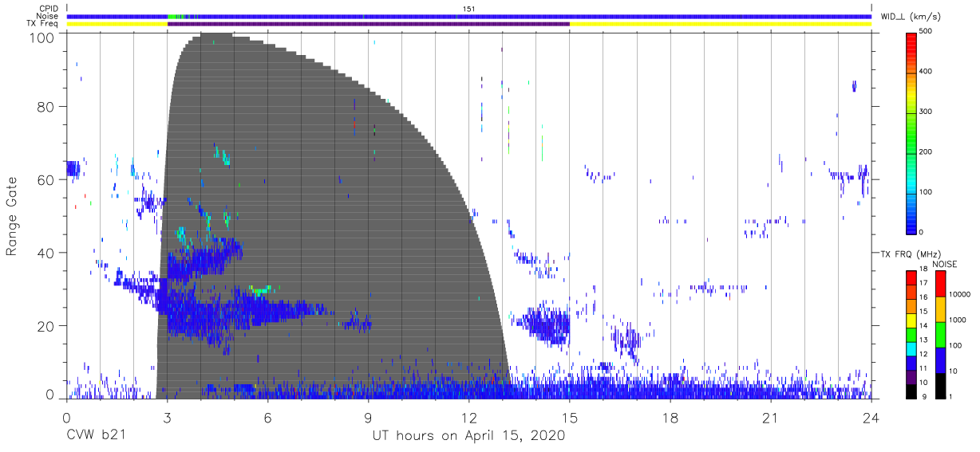Click the 300 tick on width colorbar
The height and width of the screenshot is (452, 980).
click(x=927, y=112)
